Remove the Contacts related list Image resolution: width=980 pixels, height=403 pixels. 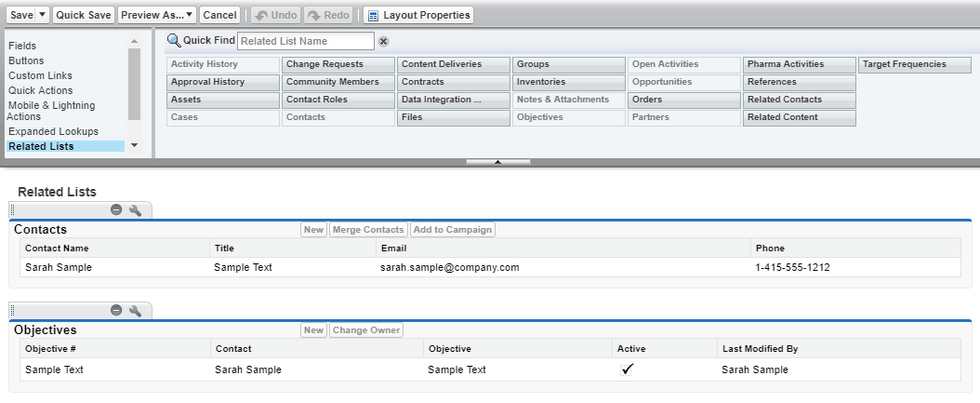click(x=116, y=210)
